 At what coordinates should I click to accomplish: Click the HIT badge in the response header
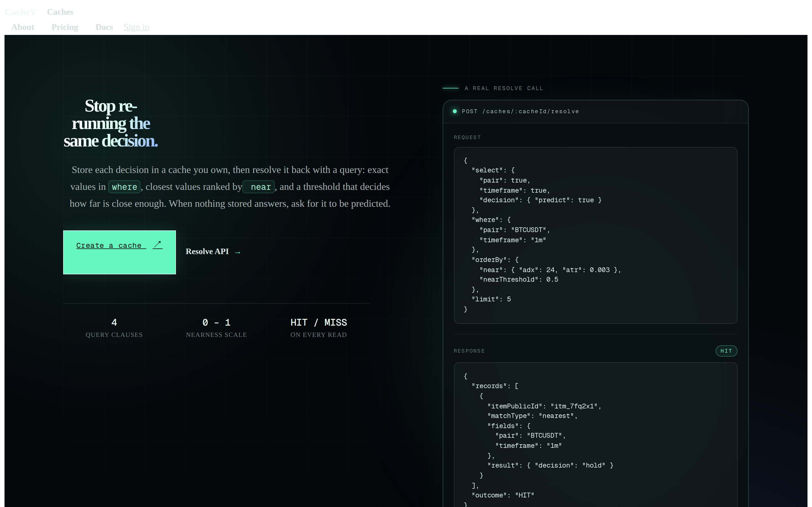tap(726, 351)
